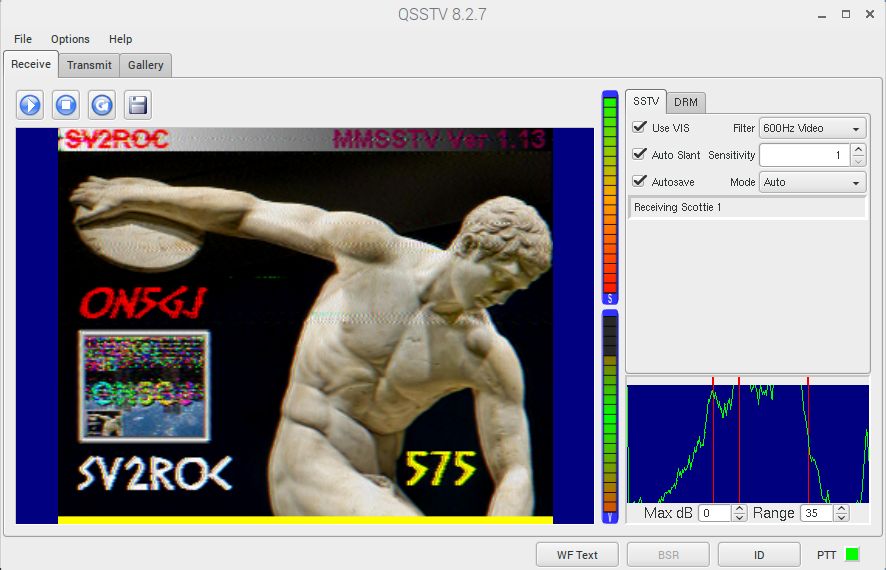Screen dimensions: 886x570
Task: Click the resync refresh icon
Action: coord(102,105)
